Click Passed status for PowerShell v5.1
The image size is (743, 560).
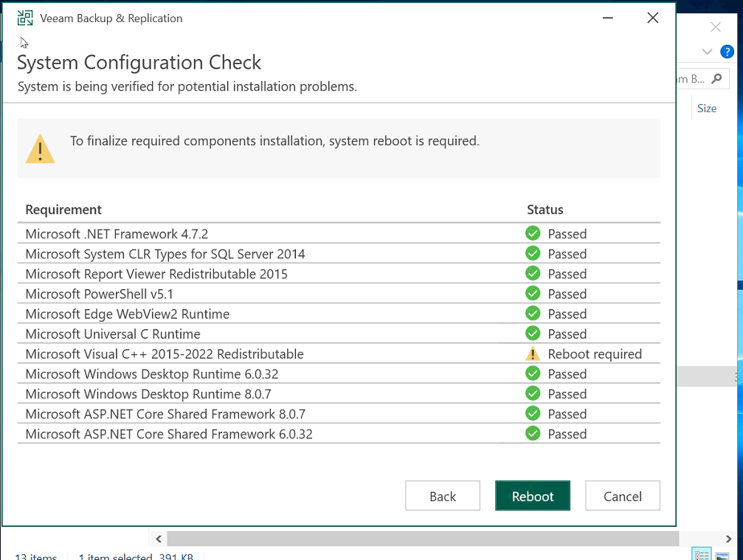[567, 294]
